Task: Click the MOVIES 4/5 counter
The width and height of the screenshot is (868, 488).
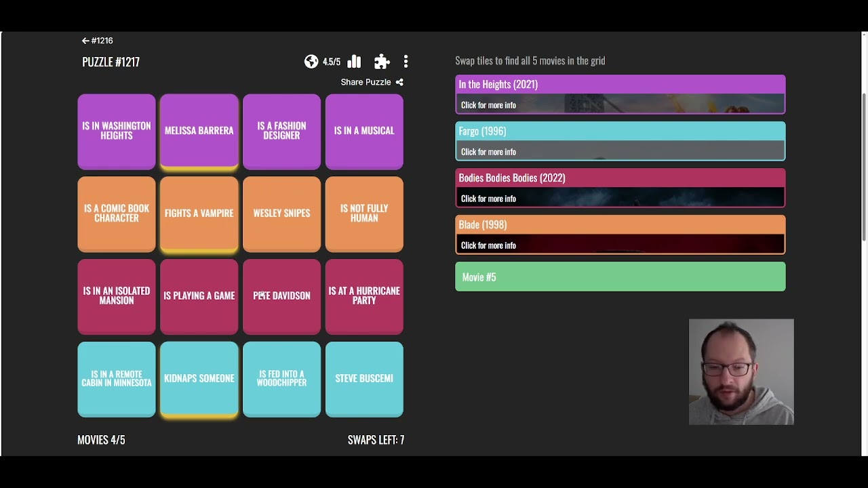Action: 101,440
